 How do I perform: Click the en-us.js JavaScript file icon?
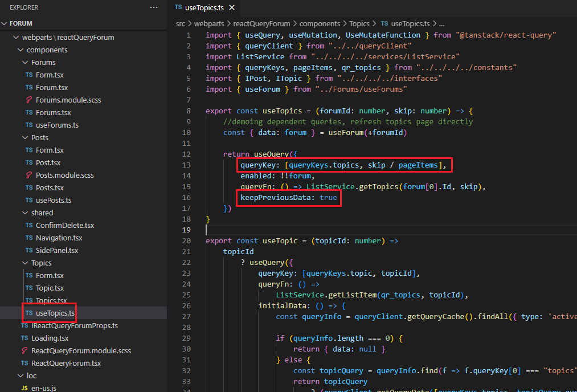pyautogui.click(x=24, y=388)
